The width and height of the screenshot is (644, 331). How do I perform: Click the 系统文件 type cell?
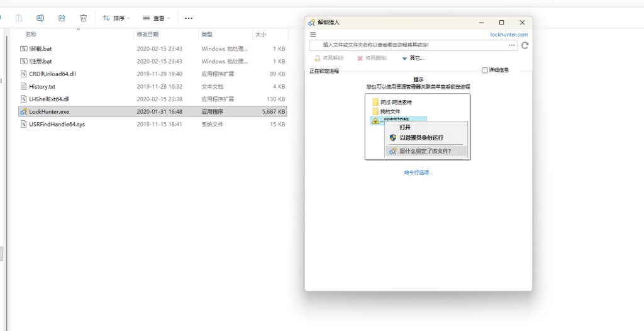[x=213, y=124]
